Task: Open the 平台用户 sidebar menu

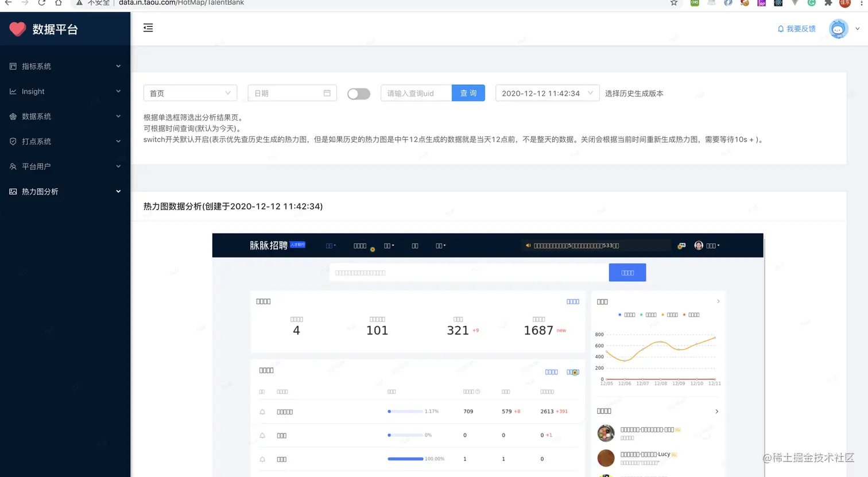Action: (x=65, y=166)
